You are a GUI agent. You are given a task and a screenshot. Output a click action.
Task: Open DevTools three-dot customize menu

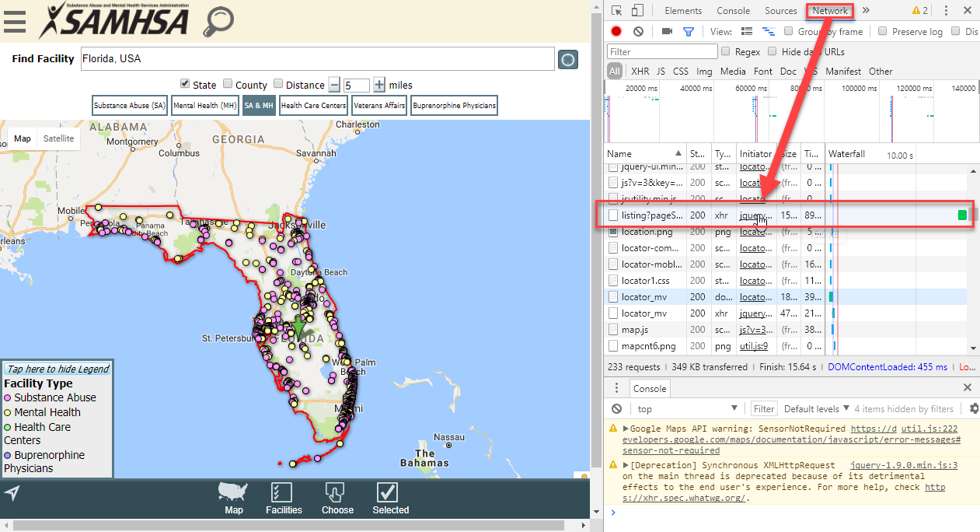(x=946, y=11)
